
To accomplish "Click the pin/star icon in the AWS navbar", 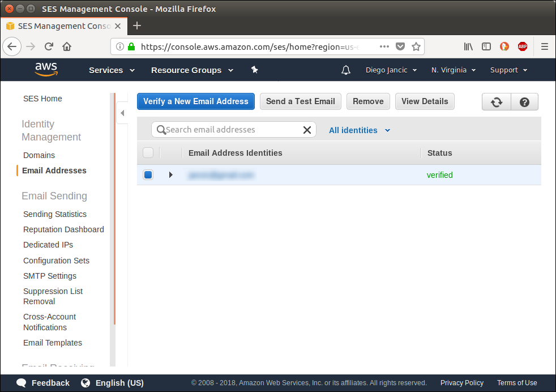I will (x=254, y=70).
